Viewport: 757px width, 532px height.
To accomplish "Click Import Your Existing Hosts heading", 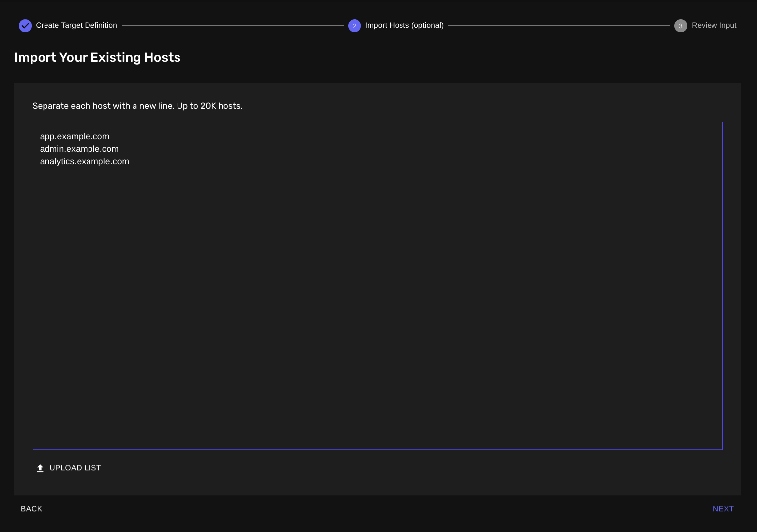I will pos(97,57).
